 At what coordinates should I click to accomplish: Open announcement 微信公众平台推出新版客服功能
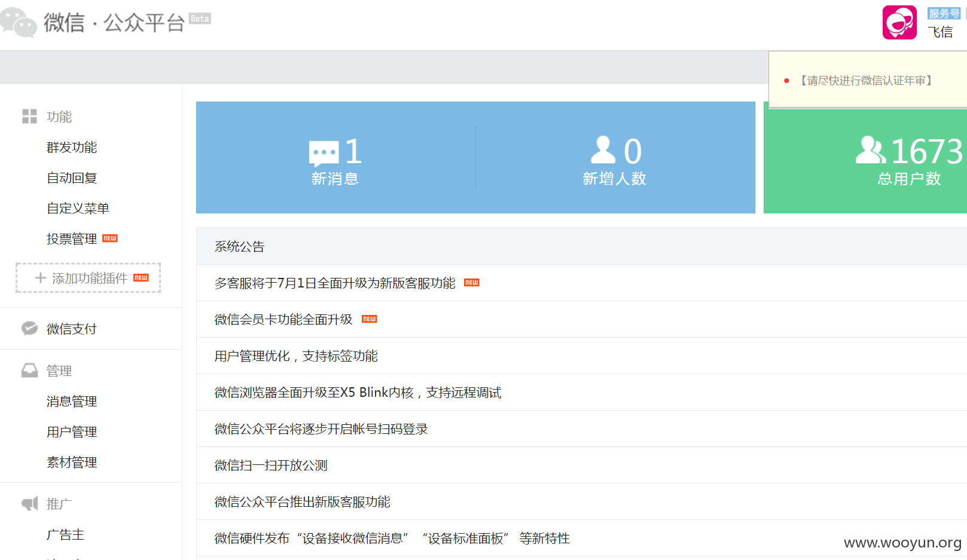(302, 502)
